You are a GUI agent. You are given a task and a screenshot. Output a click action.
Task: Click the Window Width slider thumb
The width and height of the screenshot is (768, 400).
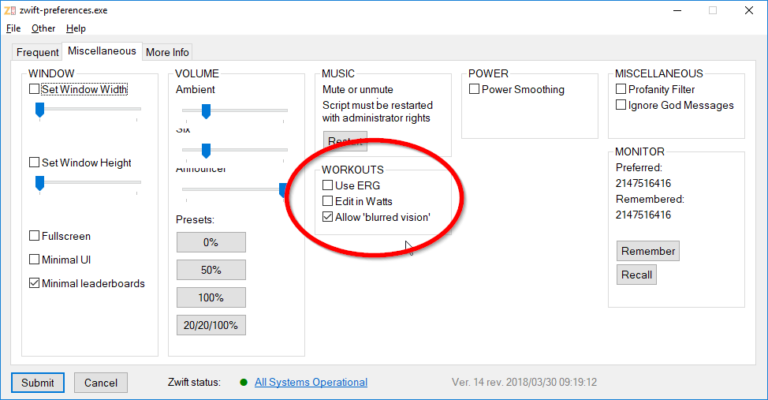[40, 110]
